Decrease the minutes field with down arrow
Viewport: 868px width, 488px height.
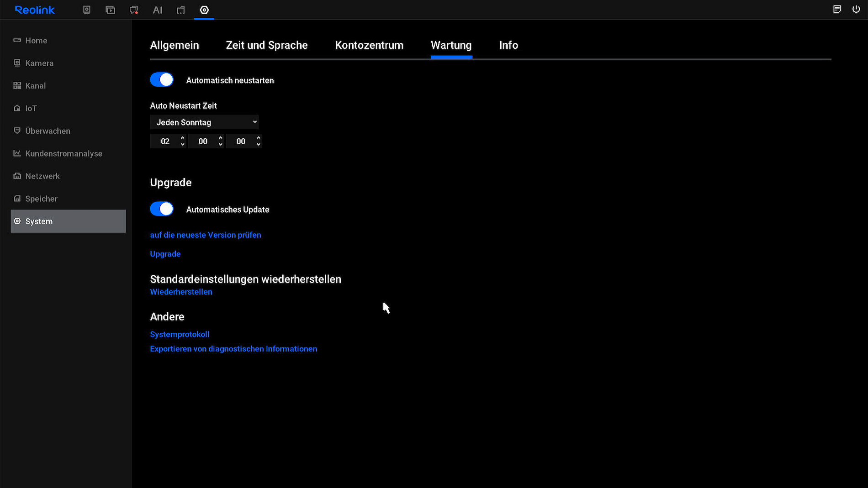[220, 145]
